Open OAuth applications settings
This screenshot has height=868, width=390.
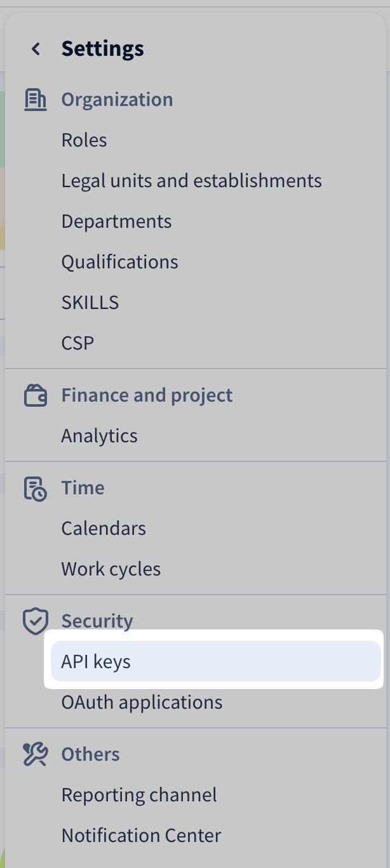point(142,702)
